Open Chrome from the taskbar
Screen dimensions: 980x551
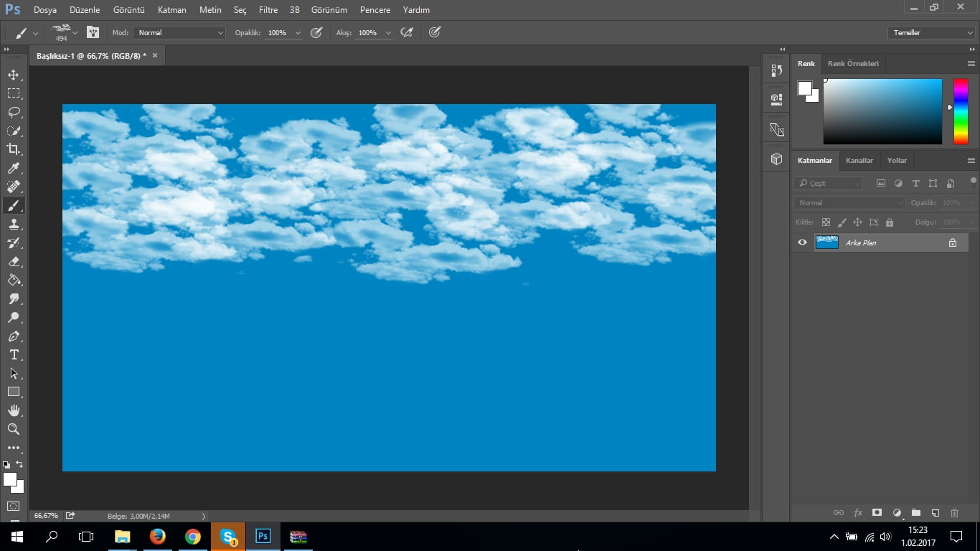(x=192, y=536)
